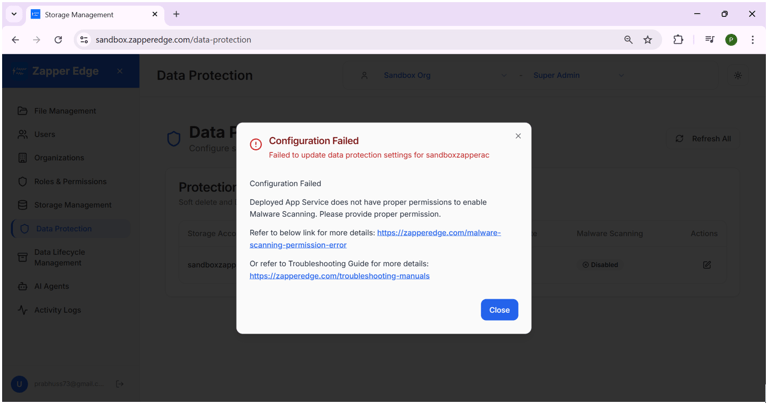The height and width of the screenshot is (404, 768).
Task: Expand the Sandbox Org dropdown
Action: click(x=503, y=76)
